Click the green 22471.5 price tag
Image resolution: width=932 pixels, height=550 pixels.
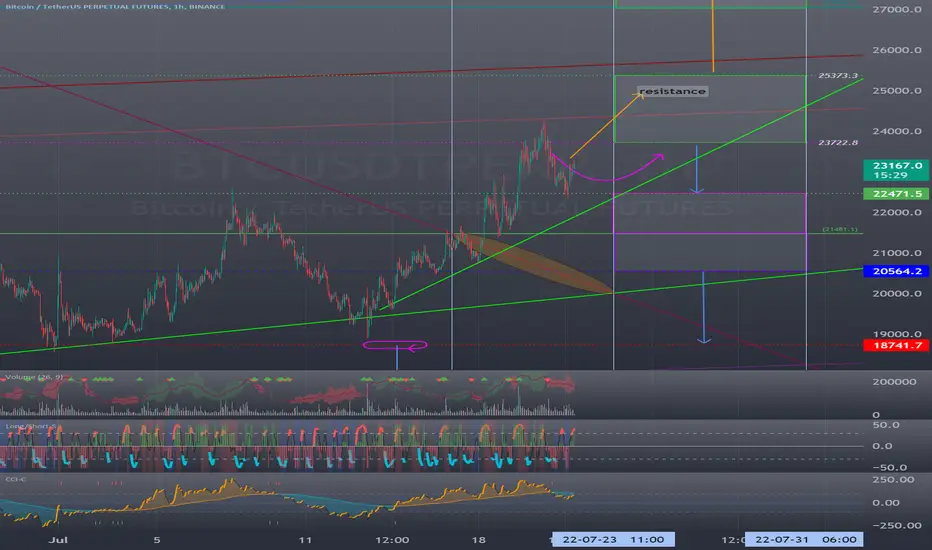[x=897, y=194]
